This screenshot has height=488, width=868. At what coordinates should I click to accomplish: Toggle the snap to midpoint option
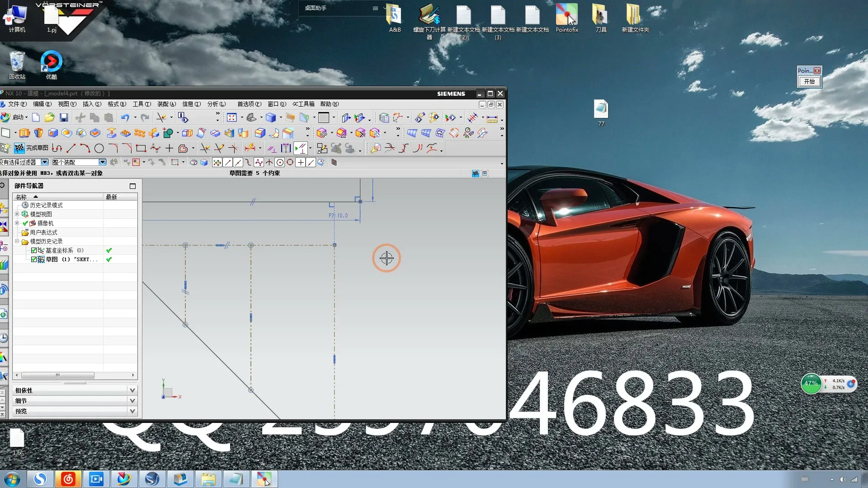coord(238,163)
